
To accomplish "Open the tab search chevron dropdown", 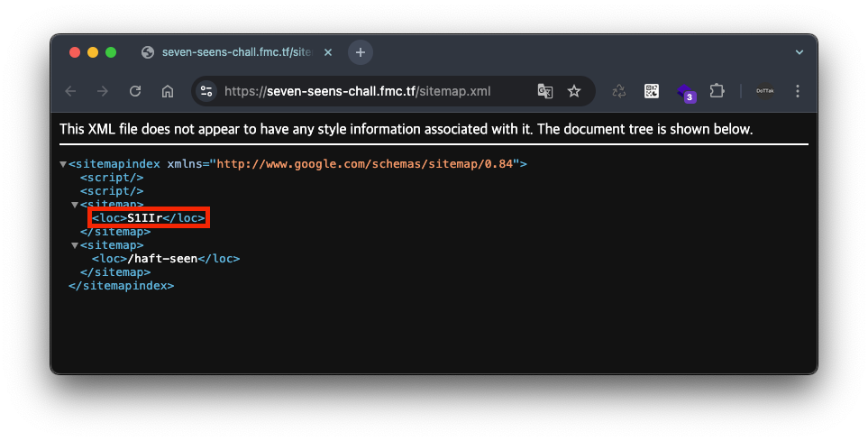I will coord(799,52).
